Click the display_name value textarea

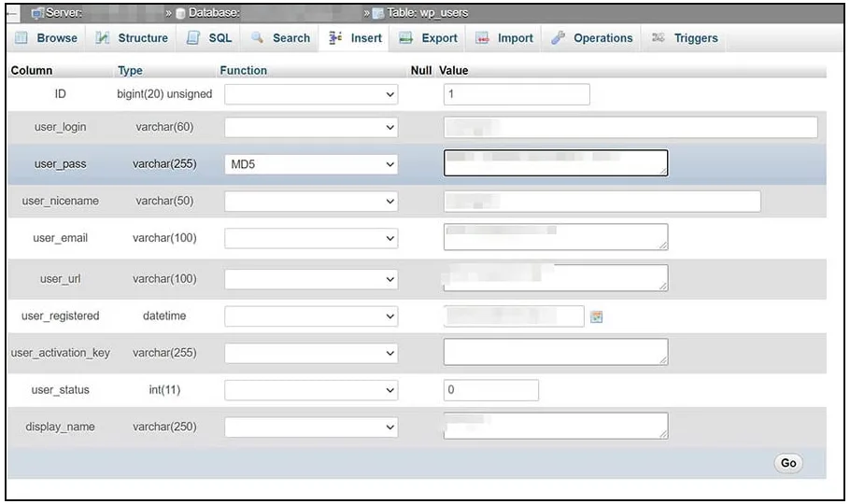pyautogui.click(x=556, y=426)
